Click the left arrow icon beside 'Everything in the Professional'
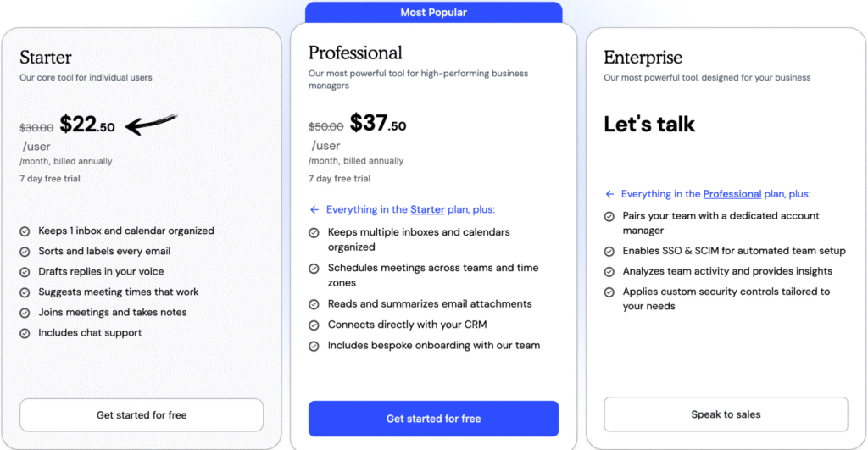868x450 pixels. pyautogui.click(x=609, y=194)
